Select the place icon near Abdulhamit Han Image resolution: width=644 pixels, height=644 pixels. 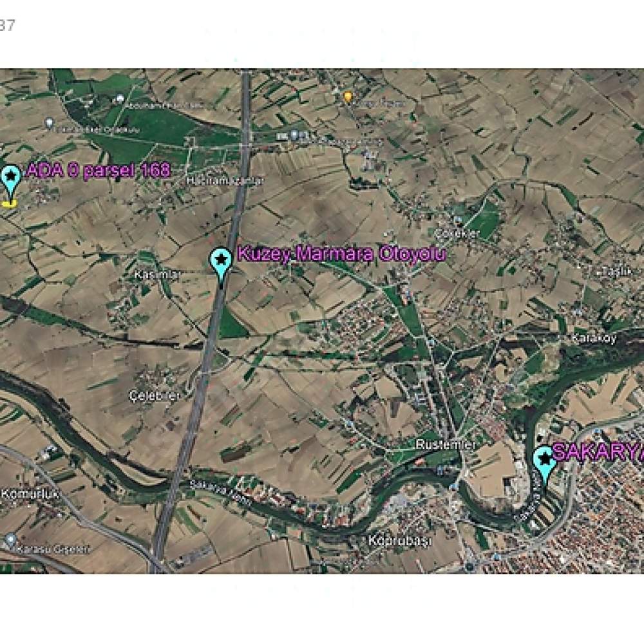(x=120, y=99)
